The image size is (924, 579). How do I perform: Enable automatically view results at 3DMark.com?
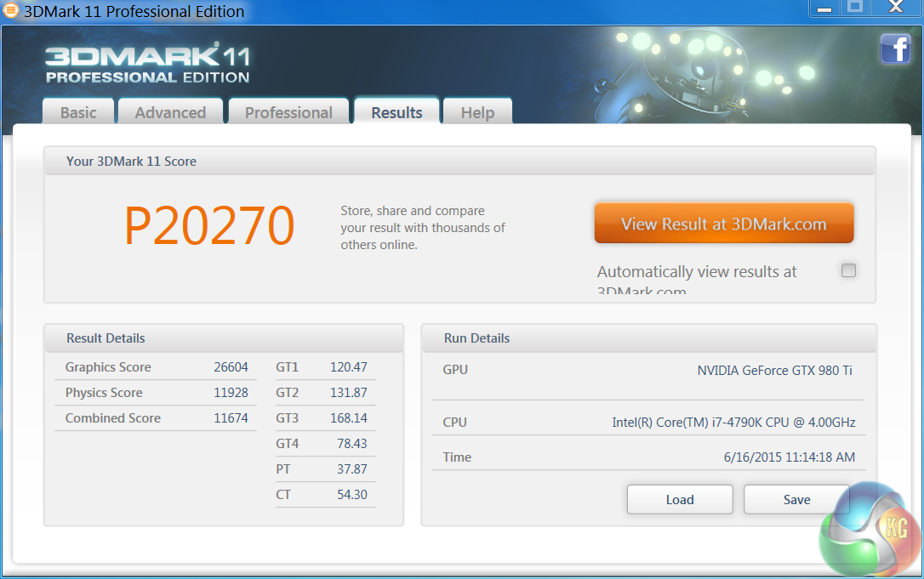(848, 270)
